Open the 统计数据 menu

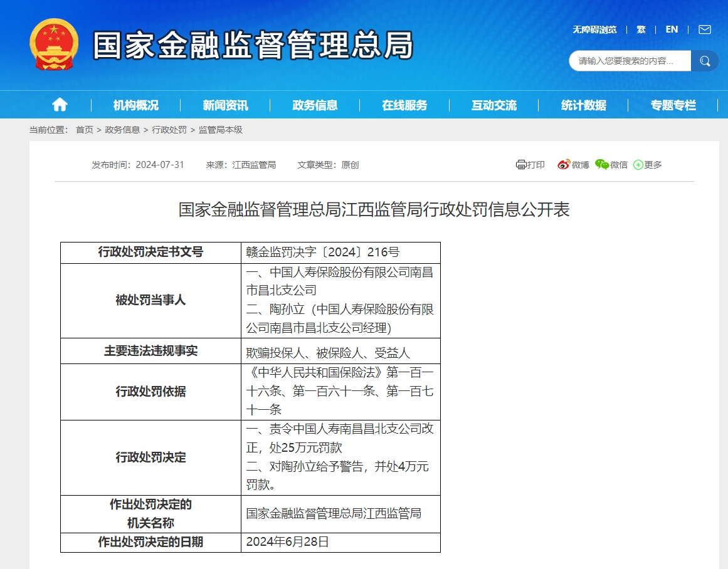point(584,105)
